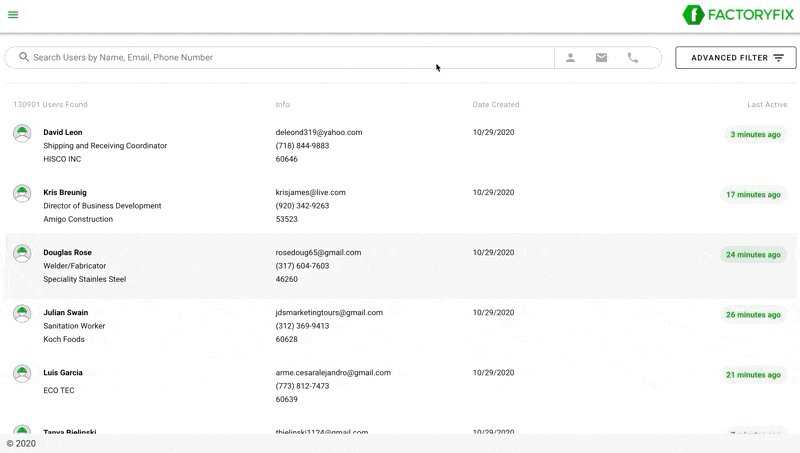This screenshot has width=800, height=453.
Task: Click the Last Active column header
Action: click(767, 104)
